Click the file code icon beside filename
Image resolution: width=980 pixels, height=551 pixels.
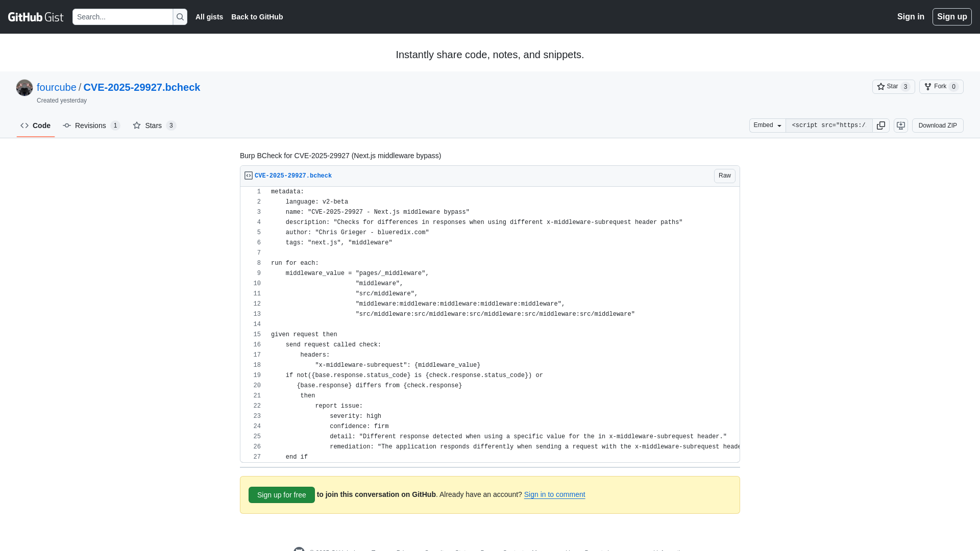click(x=249, y=176)
